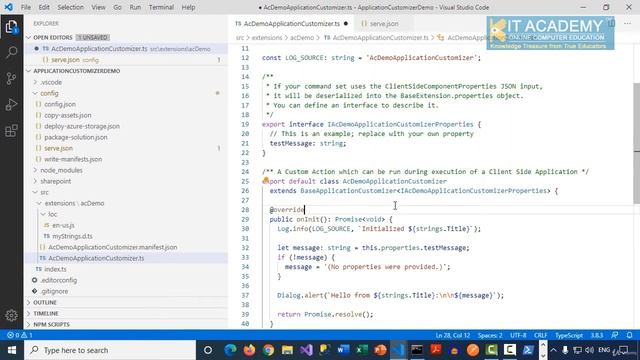The height and width of the screenshot is (360, 640).
Task: Open the Terminal menu
Action: pos(161,7)
